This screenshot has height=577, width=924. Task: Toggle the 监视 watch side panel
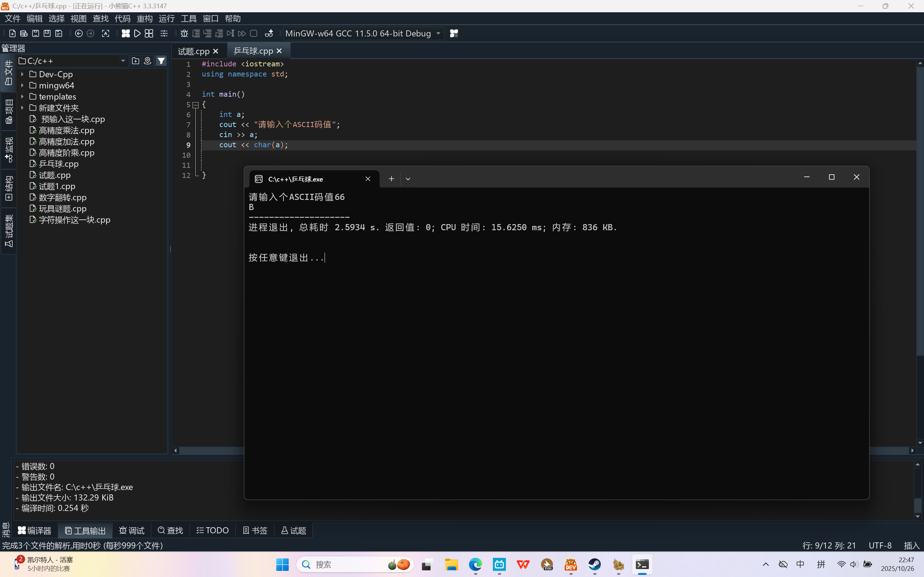[x=8, y=150]
